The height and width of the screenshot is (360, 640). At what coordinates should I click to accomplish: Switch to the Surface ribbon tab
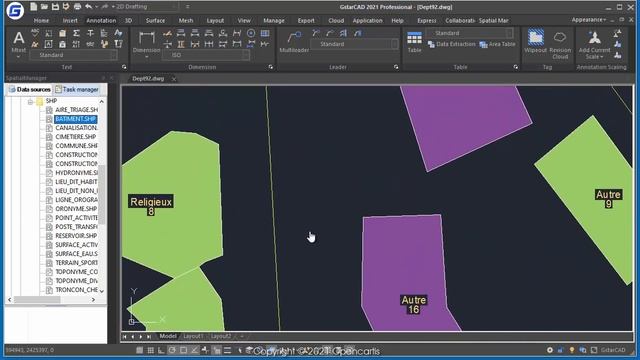[155, 20]
